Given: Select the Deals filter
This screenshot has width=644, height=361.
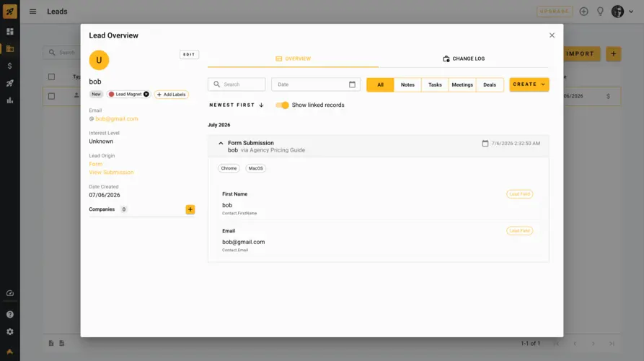Looking at the screenshot, I should coord(490,84).
